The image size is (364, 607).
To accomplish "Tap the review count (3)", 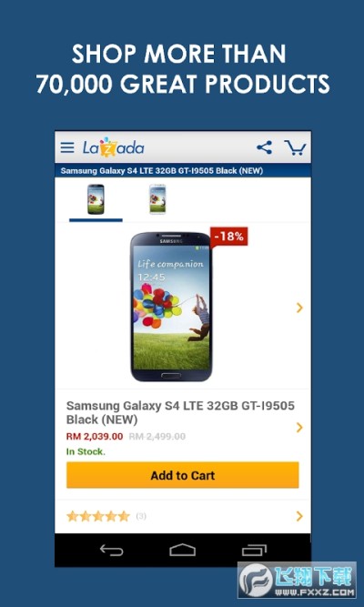I will coord(141,516).
